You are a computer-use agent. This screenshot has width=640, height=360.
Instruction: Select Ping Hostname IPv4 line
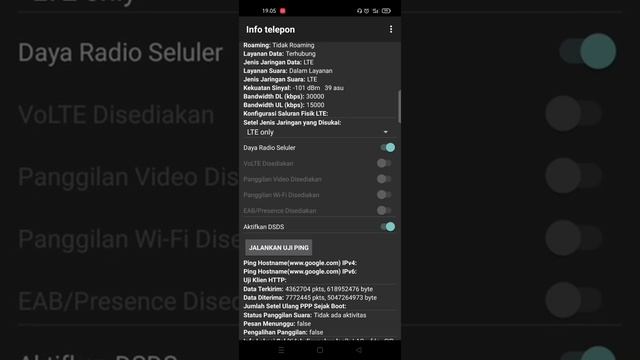(300, 263)
